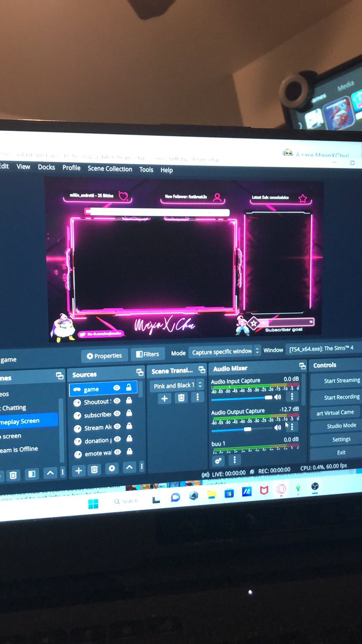The height and width of the screenshot is (644, 362).
Task: Open the Scene Collection menu
Action: tap(110, 169)
